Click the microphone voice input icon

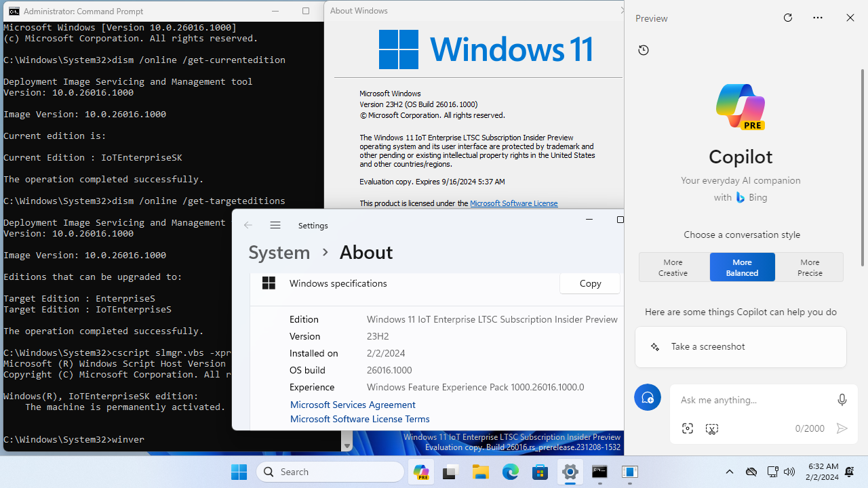[x=842, y=400]
